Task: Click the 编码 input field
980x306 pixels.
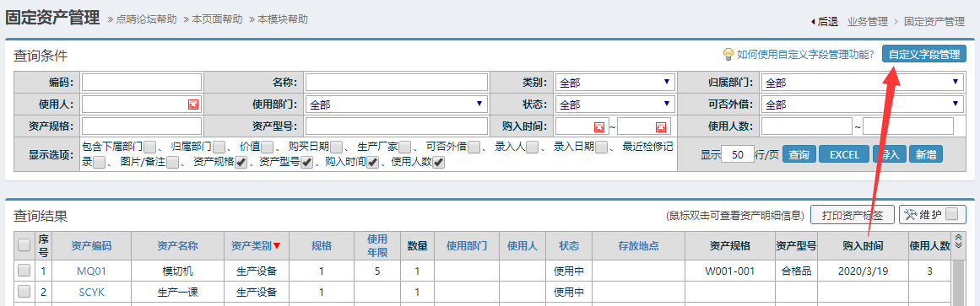Action: pyautogui.click(x=141, y=83)
